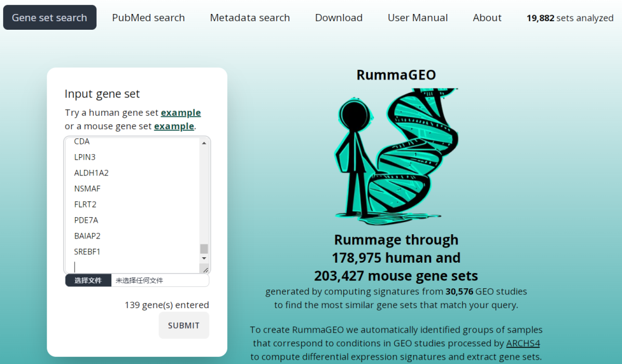Click the ALDH1A2 gene entry
This screenshot has height=364, width=622.
(x=91, y=173)
